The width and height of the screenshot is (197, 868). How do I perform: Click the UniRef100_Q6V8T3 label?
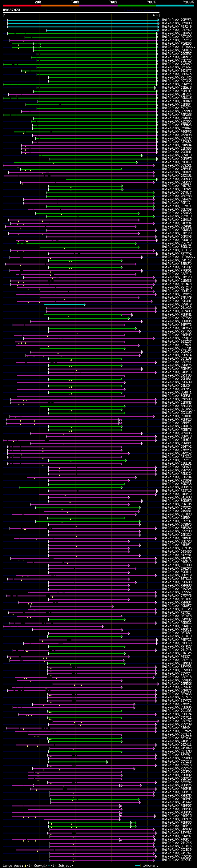coord(177,155)
